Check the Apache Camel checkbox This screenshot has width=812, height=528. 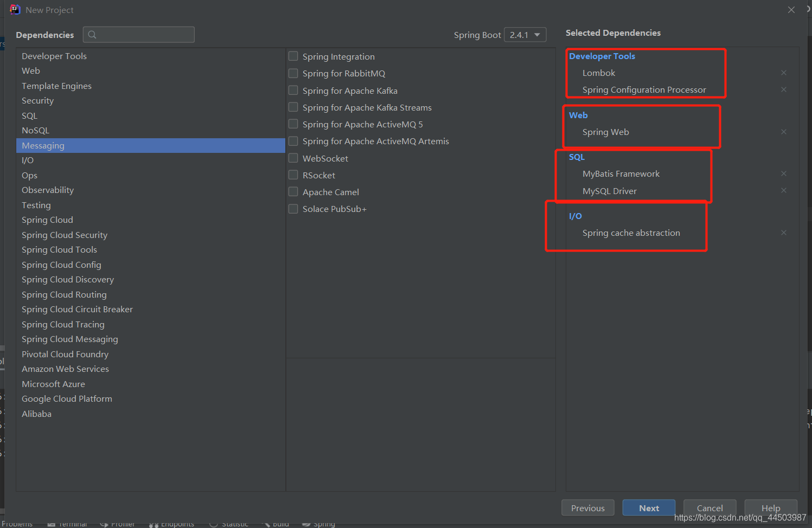(293, 191)
